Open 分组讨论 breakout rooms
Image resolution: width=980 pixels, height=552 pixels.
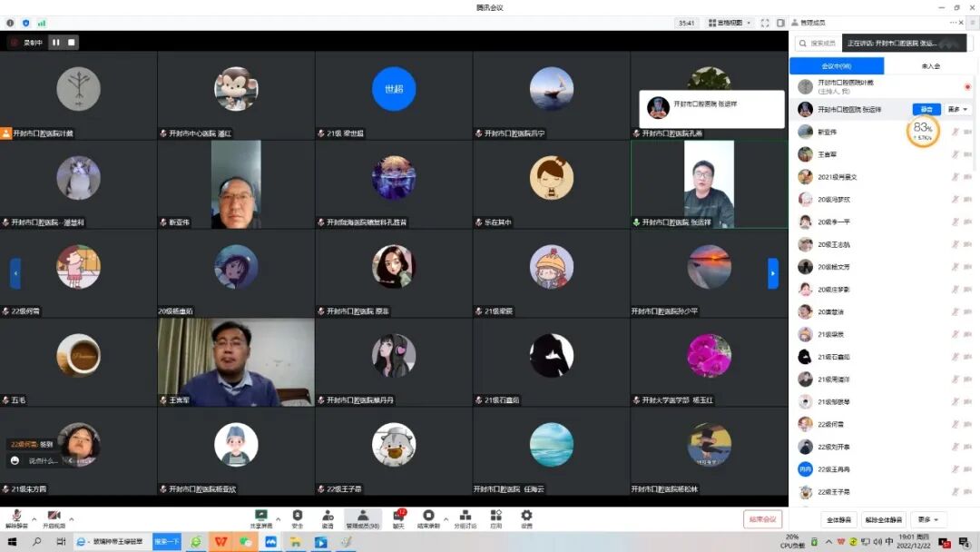(x=465, y=518)
